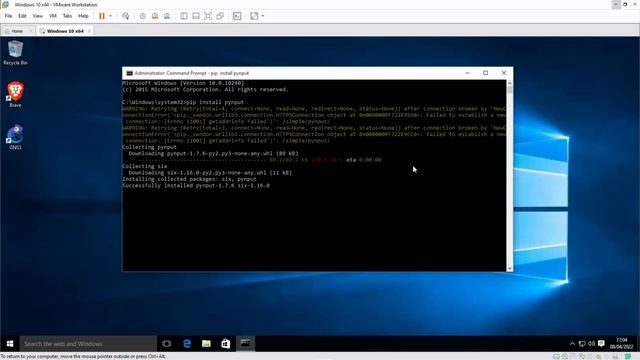Image resolution: width=640 pixels, height=360 pixels.
Task: Toggle the thumbnail bar view icon
Action: point(196,16)
